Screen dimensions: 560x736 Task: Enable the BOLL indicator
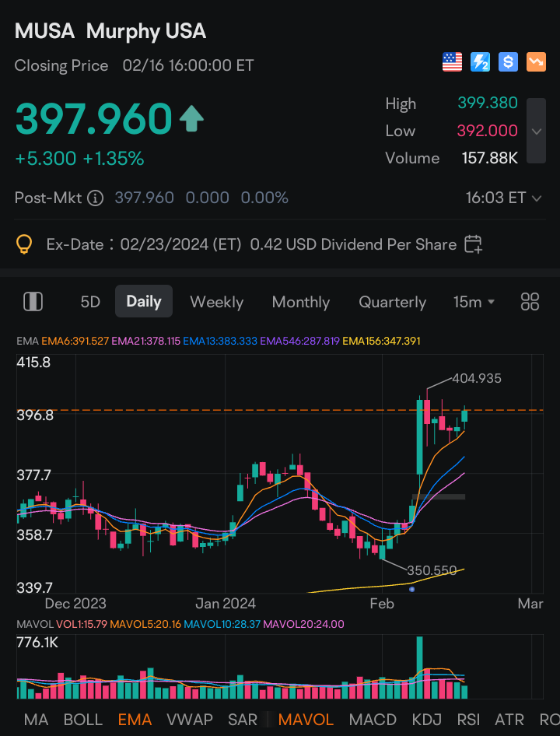(83, 720)
